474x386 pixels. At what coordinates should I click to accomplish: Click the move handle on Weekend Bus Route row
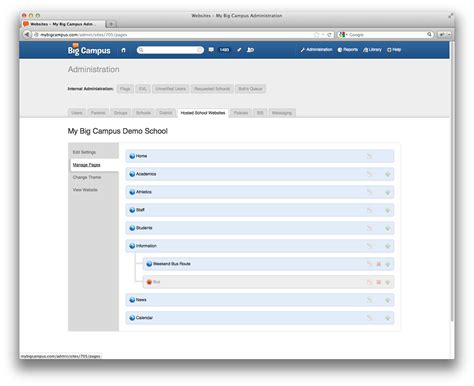click(x=388, y=264)
